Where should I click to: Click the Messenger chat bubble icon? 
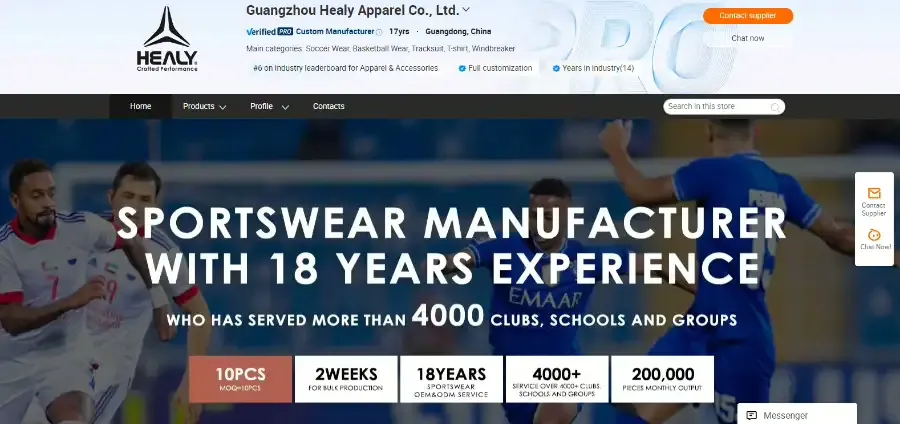tap(751, 415)
